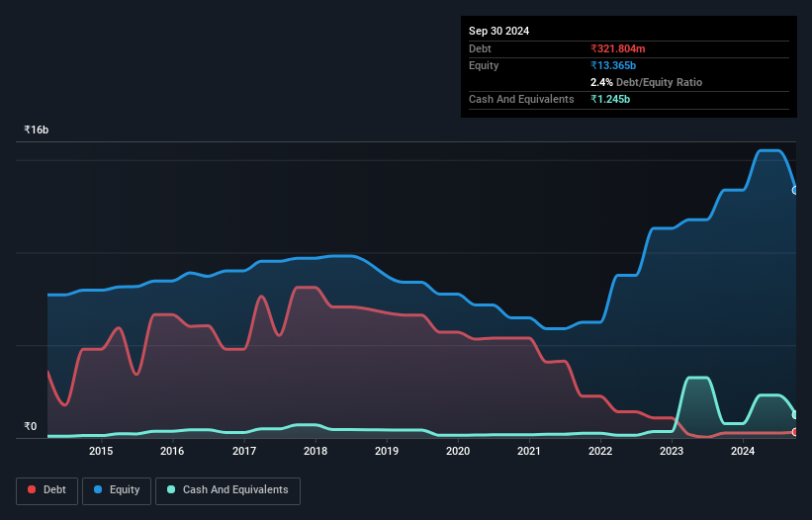The image size is (812, 520).
Task: Toggle Cash And Equivalents legend button
Action: [x=227, y=490]
